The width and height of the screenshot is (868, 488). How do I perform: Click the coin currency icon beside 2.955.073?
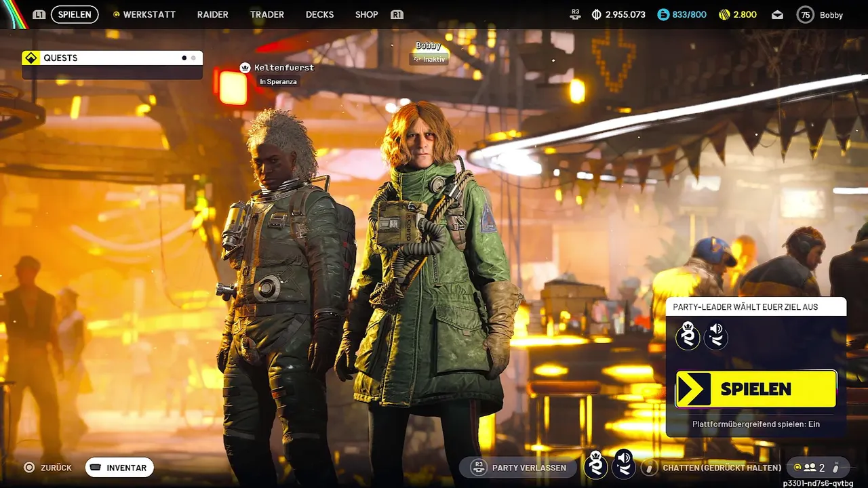click(x=597, y=14)
